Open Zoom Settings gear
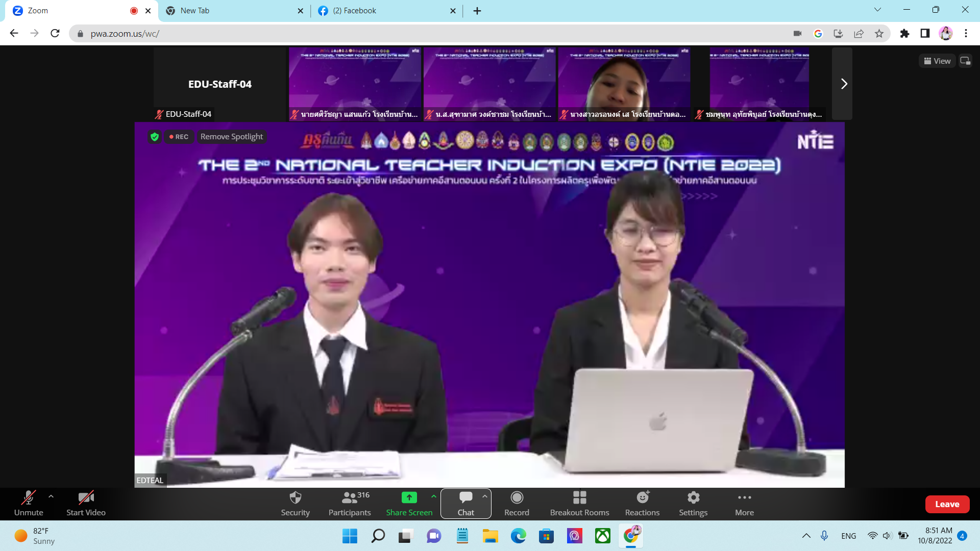The width and height of the screenshot is (980, 551). coord(693,498)
